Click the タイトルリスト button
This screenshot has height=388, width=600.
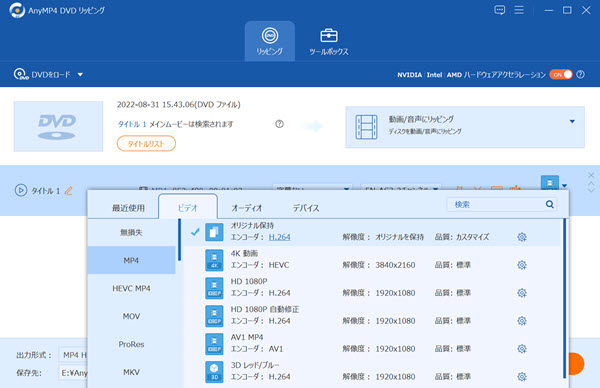point(146,144)
